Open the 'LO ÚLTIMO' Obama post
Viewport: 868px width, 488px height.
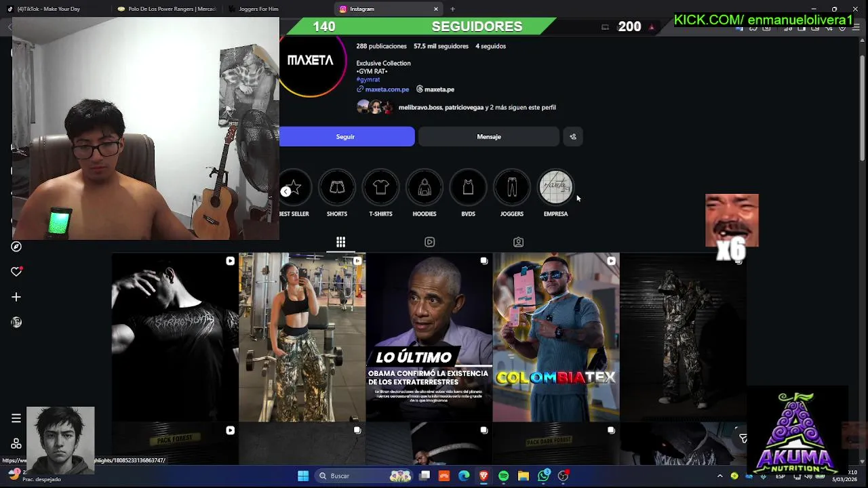point(429,337)
